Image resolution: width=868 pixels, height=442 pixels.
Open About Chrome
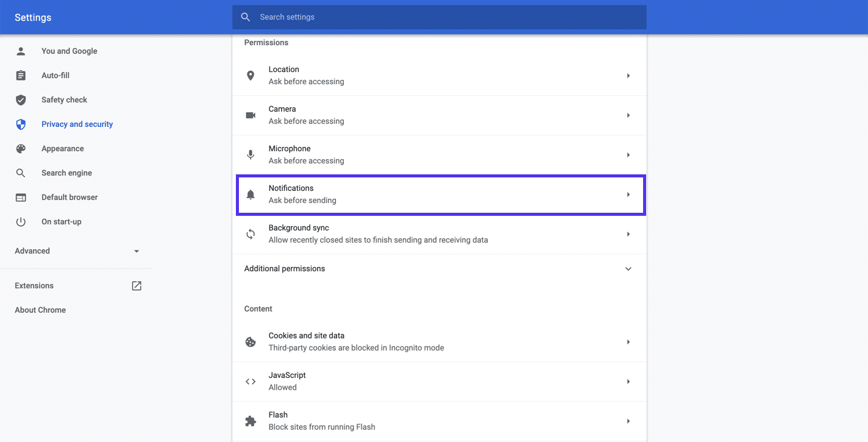point(40,310)
